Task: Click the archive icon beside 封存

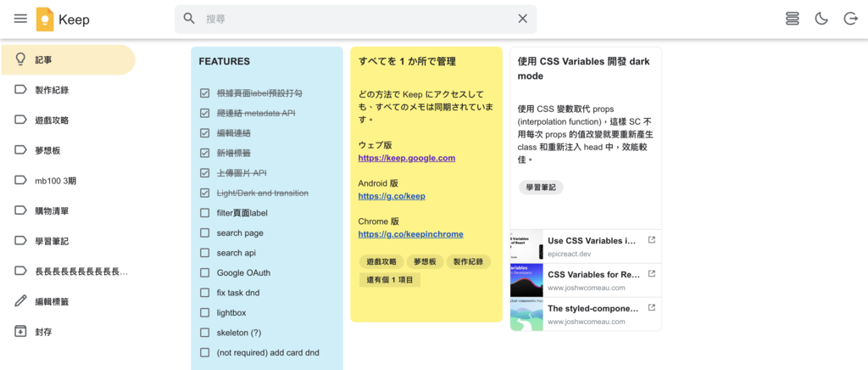Action: [x=20, y=331]
